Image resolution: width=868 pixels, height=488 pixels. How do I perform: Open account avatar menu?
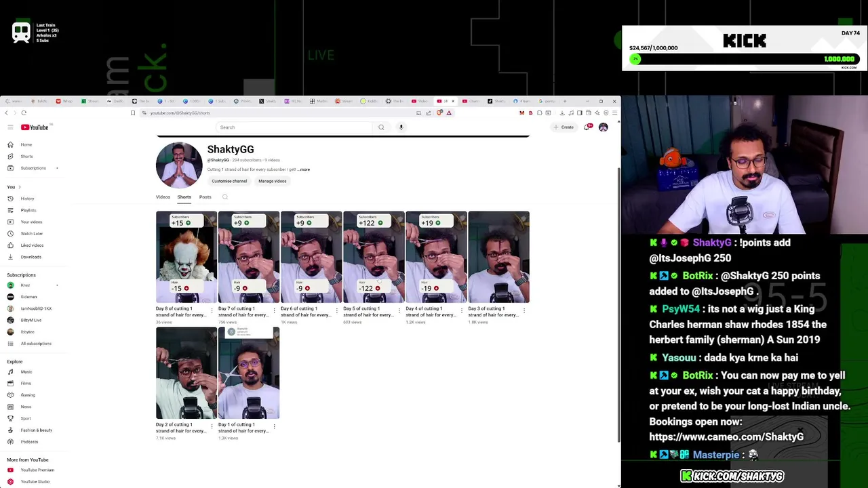tap(603, 127)
